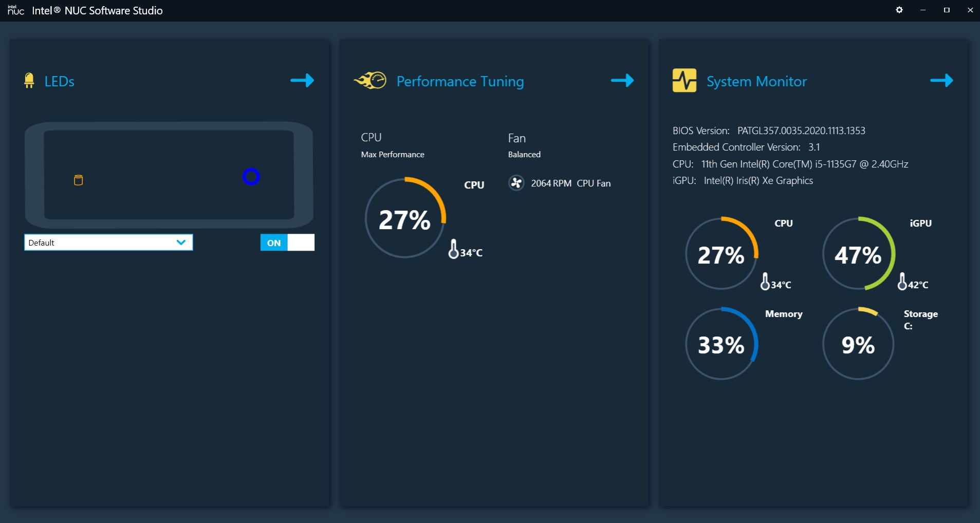Open System Monitor with its arrow
Screen dimensions: 980x523
point(942,80)
